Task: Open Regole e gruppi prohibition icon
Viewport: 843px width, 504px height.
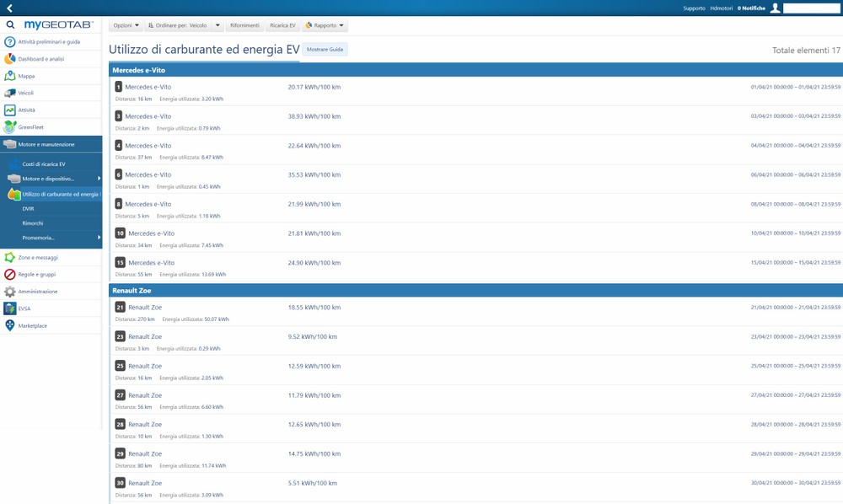Action: point(9,275)
